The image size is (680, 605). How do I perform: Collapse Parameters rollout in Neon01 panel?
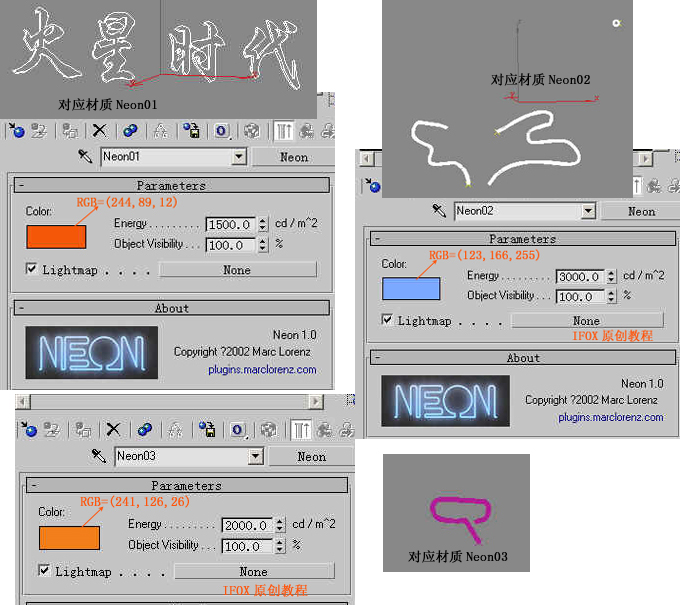(x=172, y=185)
